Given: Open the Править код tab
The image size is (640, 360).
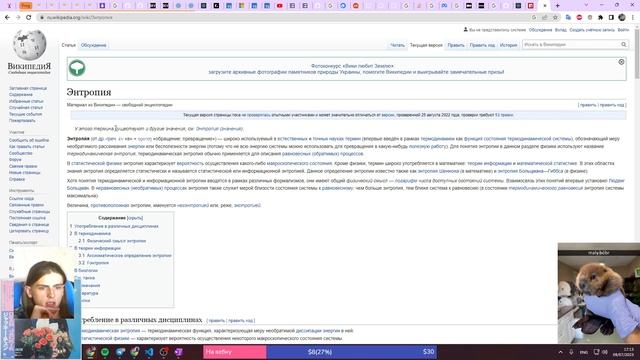Looking at the screenshot, I should pyautogui.click(x=482, y=45).
